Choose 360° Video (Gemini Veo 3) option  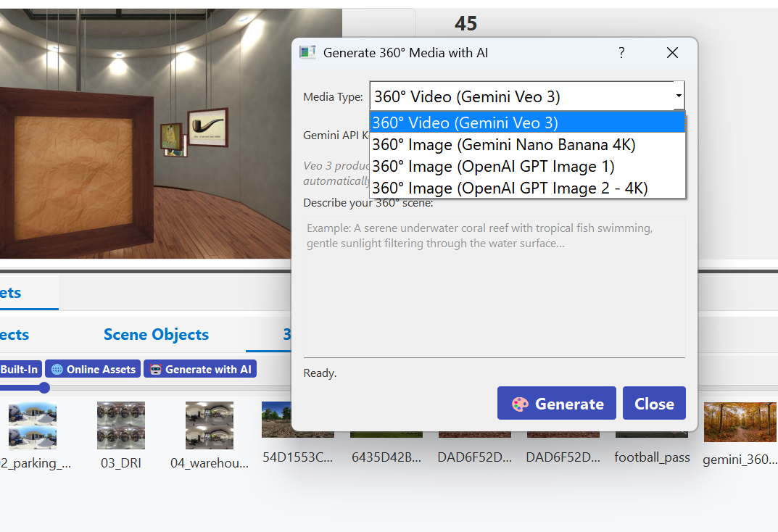pos(527,122)
